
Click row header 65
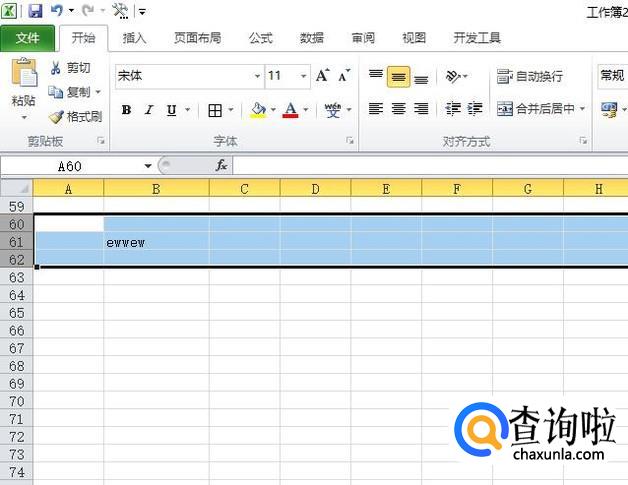pyautogui.click(x=16, y=313)
